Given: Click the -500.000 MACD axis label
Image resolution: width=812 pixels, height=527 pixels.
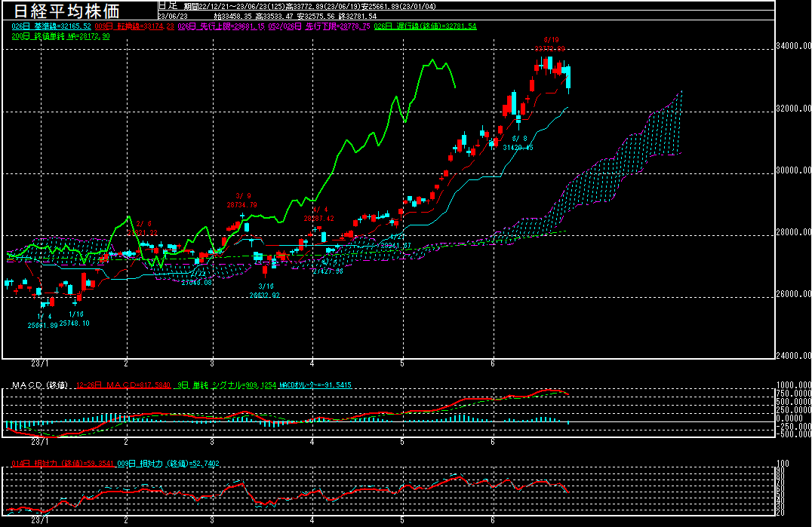Looking at the screenshot, I should coord(793,434).
